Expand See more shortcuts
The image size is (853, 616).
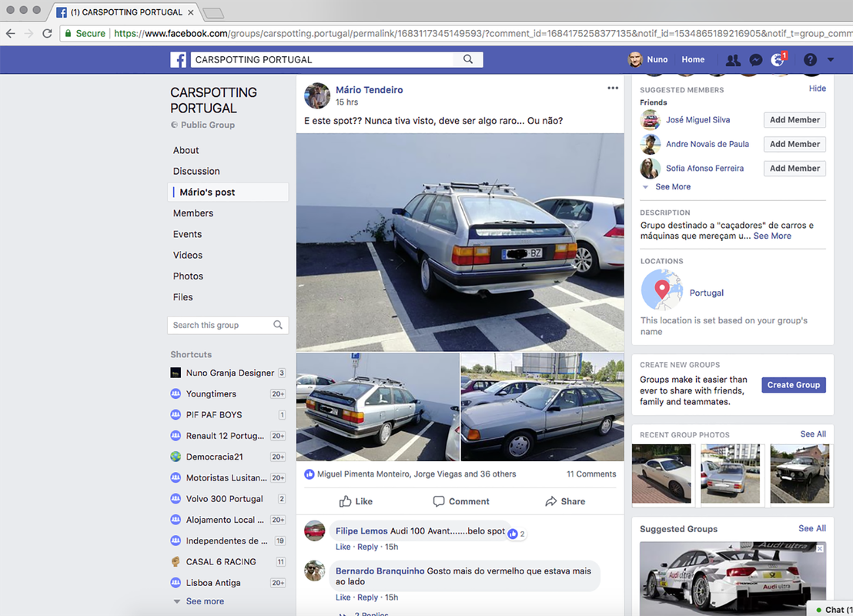coord(205,601)
